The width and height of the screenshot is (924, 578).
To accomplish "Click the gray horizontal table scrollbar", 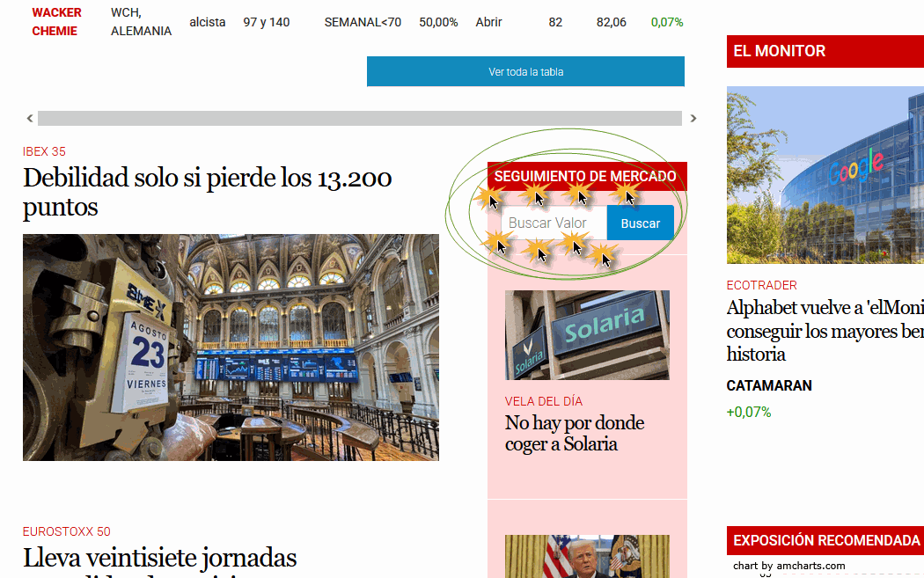I will (x=359, y=119).
